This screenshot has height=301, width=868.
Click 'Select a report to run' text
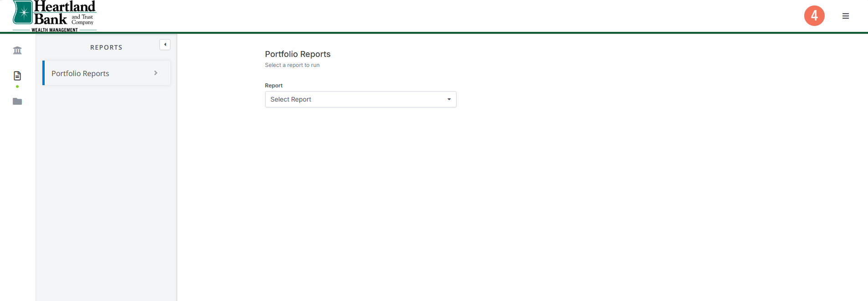tap(292, 65)
